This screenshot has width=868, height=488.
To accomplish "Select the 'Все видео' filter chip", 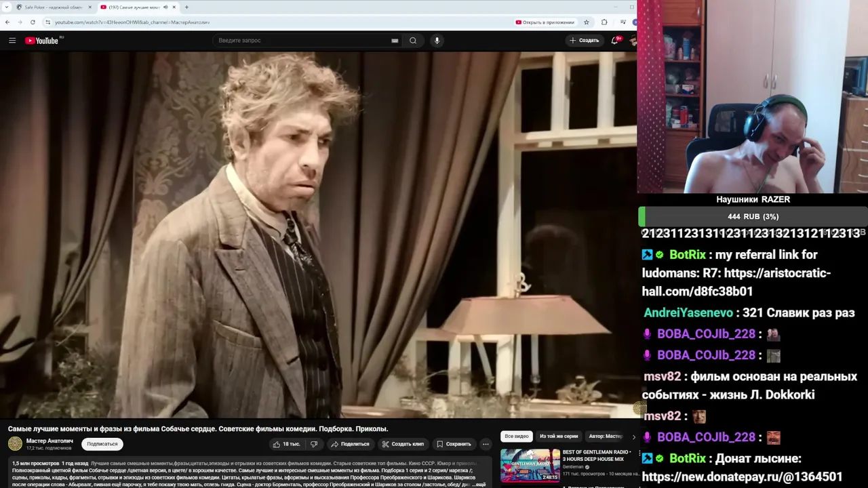I will pyautogui.click(x=516, y=436).
